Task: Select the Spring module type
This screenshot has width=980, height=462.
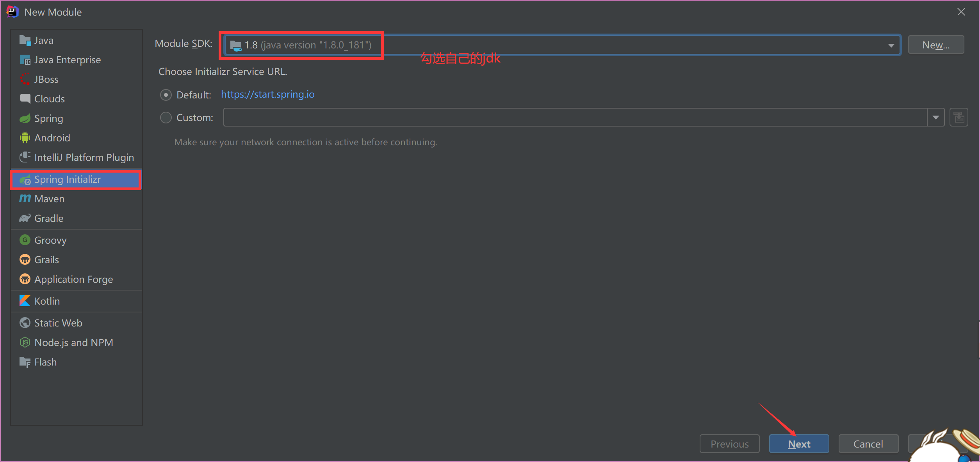Action: coord(49,118)
